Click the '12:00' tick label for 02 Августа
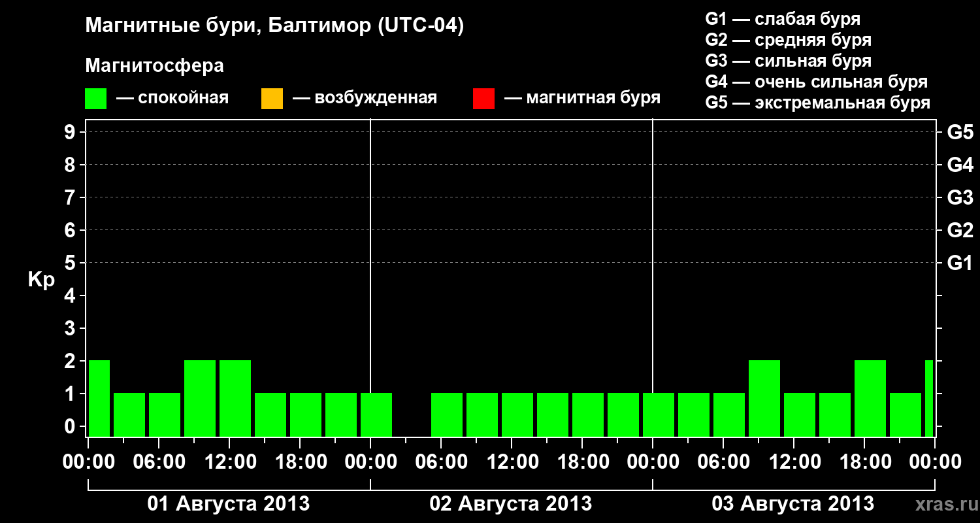The image size is (980, 523). tap(512, 462)
